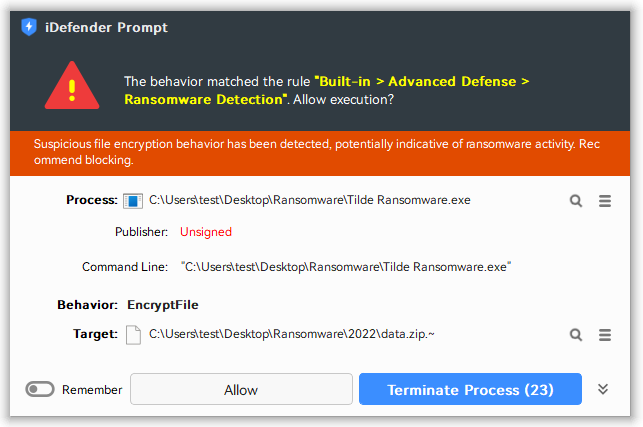The height and width of the screenshot is (427, 643).
Task: Click the iDefender shield logo icon
Action: 28,27
